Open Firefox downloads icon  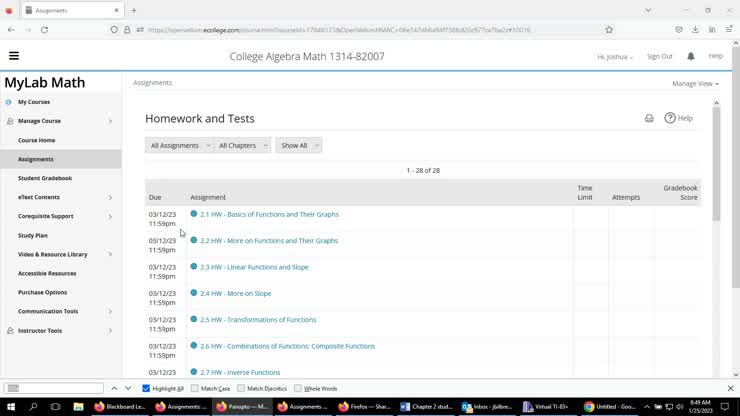(695, 30)
